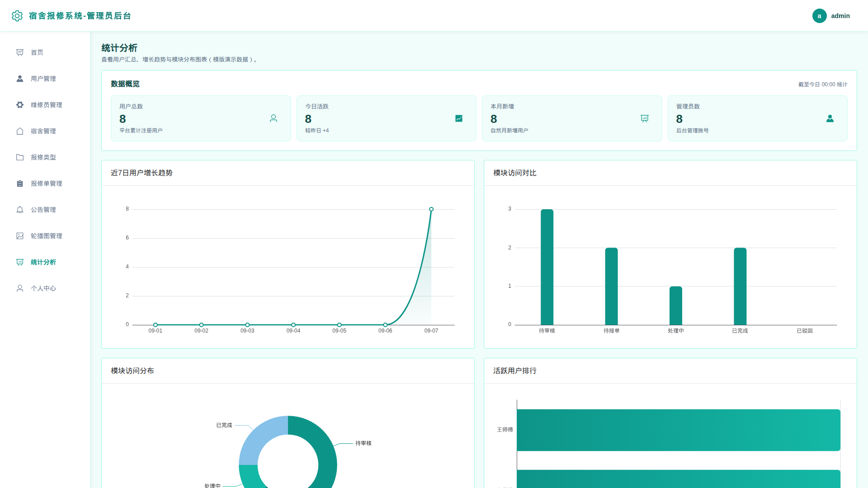The width and height of the screenshot is (868, 488).
Task: Click the 报修单管理 clipboard icon
Action: [x=20, y=183]
